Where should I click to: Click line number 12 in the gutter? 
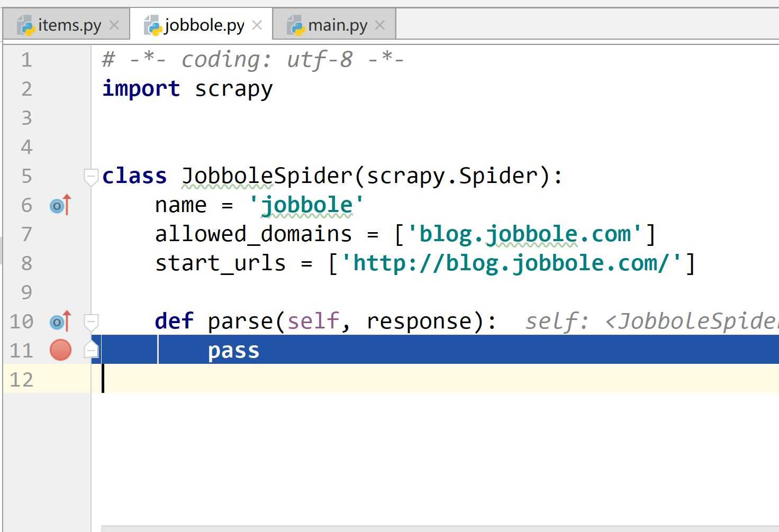[22, 380]
